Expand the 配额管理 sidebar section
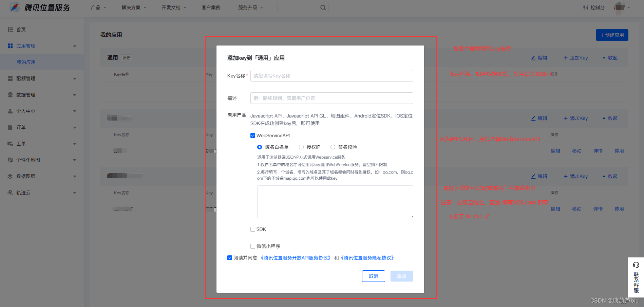The image size is (644, 307). 75,79
